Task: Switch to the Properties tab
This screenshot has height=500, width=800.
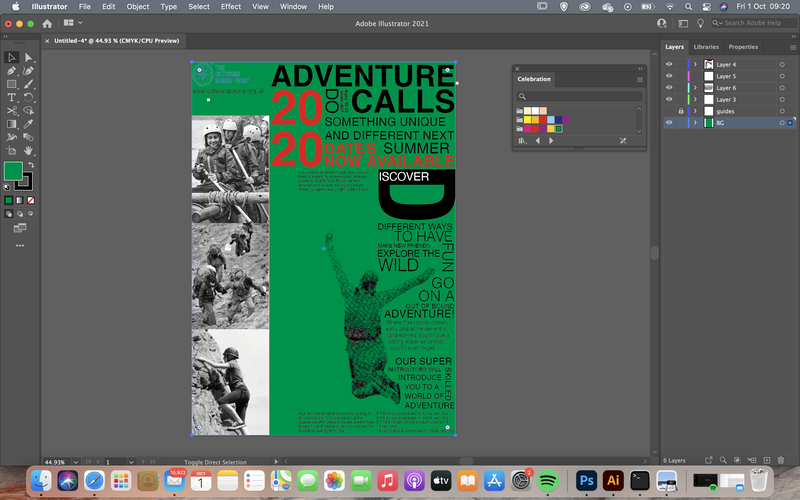Action: pyautogui.click(x=743, y=47)
